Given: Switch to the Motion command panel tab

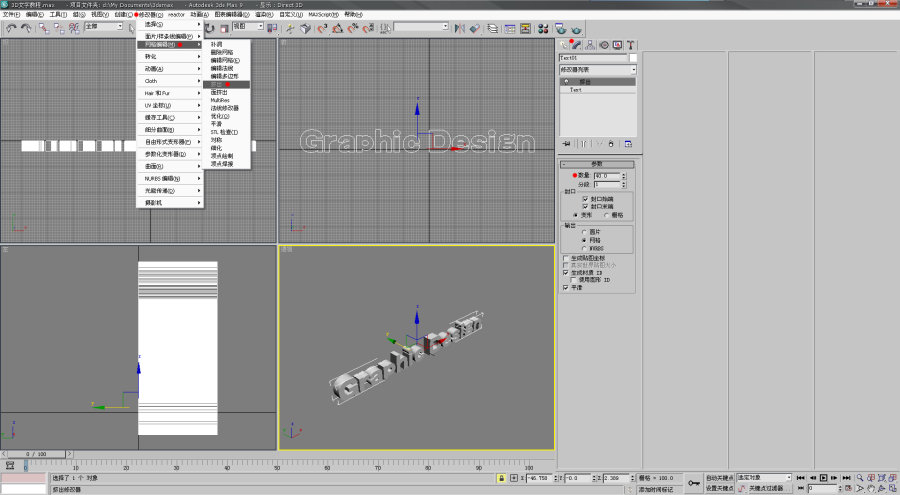Looking at the screenshot, I should coord(604,45).
